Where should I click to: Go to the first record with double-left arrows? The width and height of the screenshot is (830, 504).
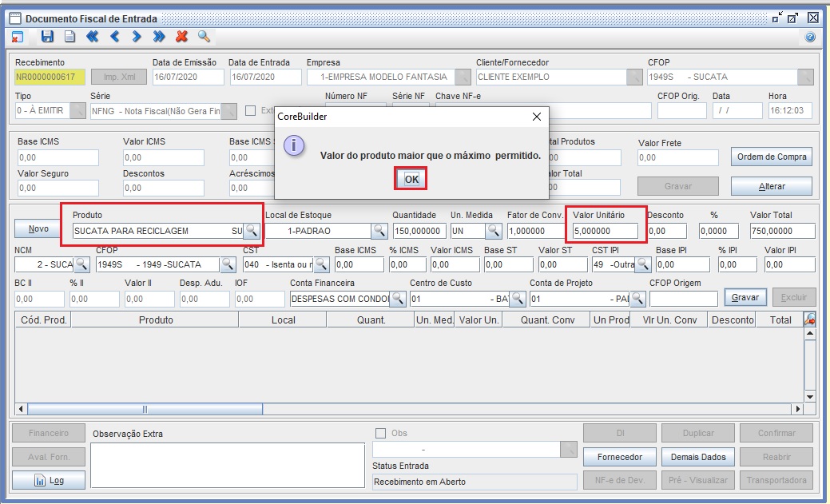click(92, 37)
